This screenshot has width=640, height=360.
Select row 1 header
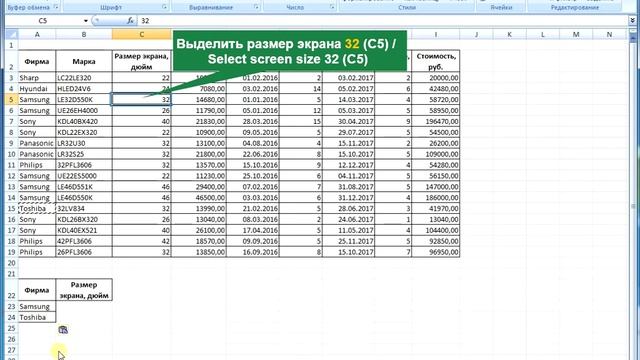pos(11,45)
